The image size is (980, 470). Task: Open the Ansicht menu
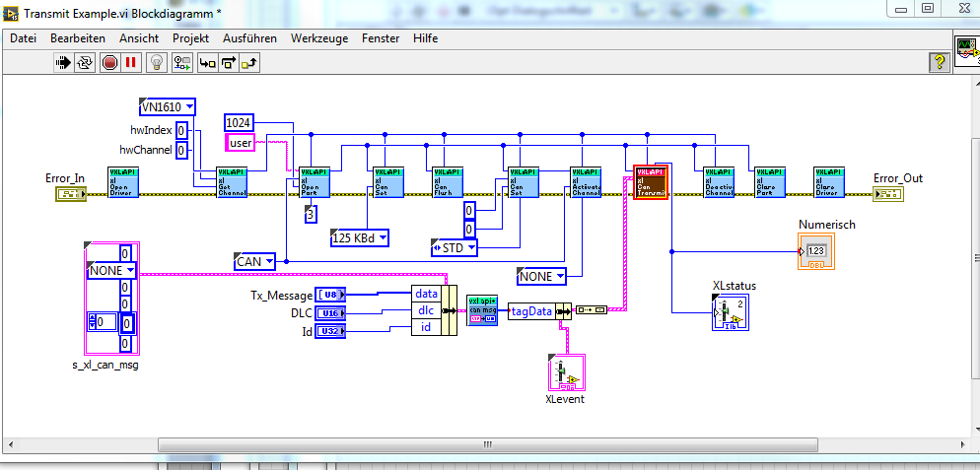tap(139, 38)
